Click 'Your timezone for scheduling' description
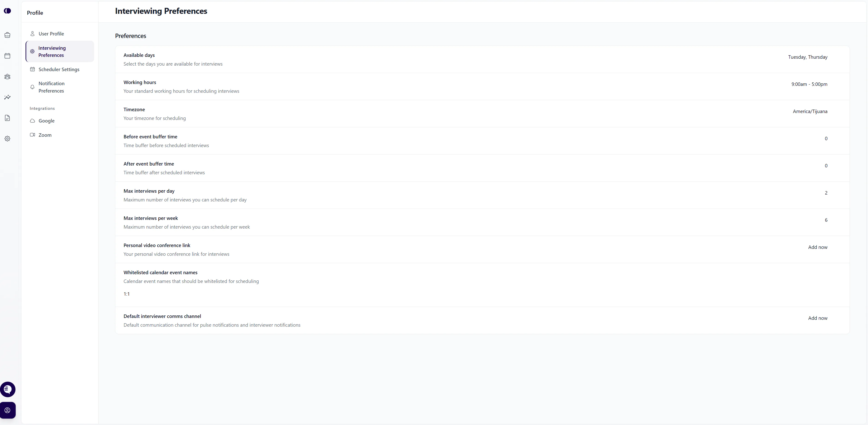Screen dimensions: 868x425 [x=155, y=118]
